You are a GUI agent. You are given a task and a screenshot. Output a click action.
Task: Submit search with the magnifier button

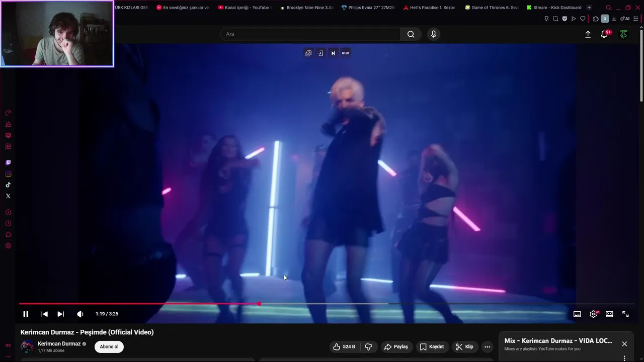[x=411, y=34]
